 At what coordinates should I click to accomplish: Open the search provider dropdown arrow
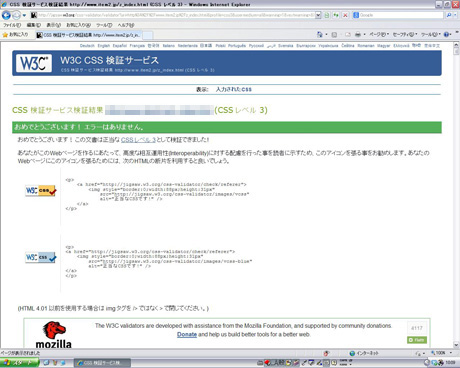[455, 15]
